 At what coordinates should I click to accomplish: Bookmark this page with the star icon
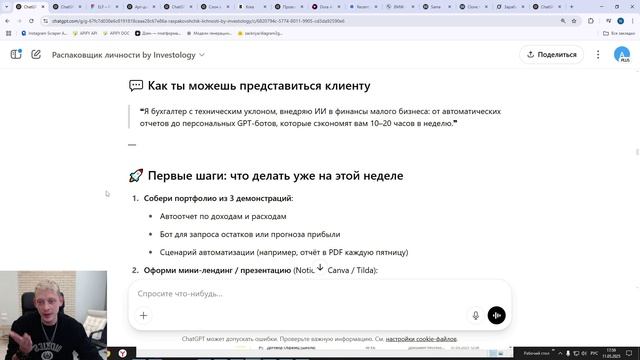(x=574, y=21)
